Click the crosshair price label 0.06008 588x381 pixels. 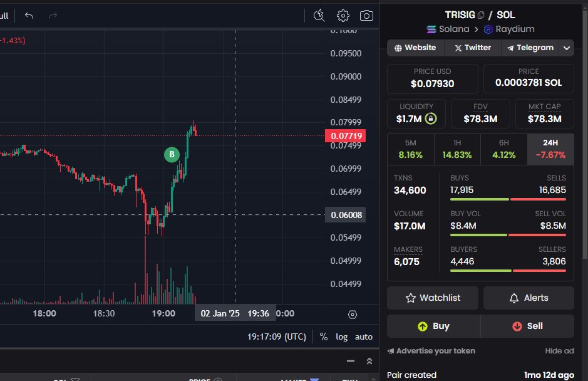(x=346, y=215)
